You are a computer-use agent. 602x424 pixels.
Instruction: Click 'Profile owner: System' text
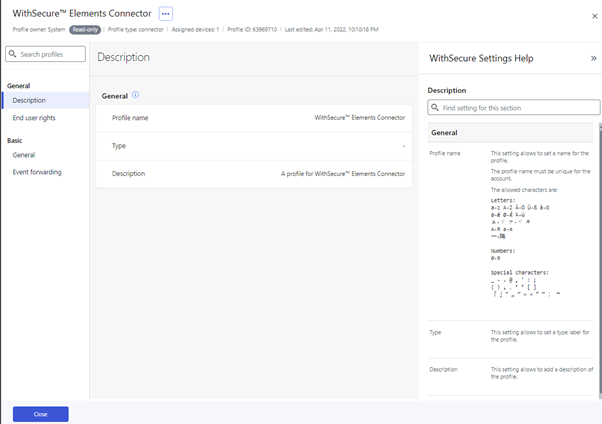tap(39, 30)
